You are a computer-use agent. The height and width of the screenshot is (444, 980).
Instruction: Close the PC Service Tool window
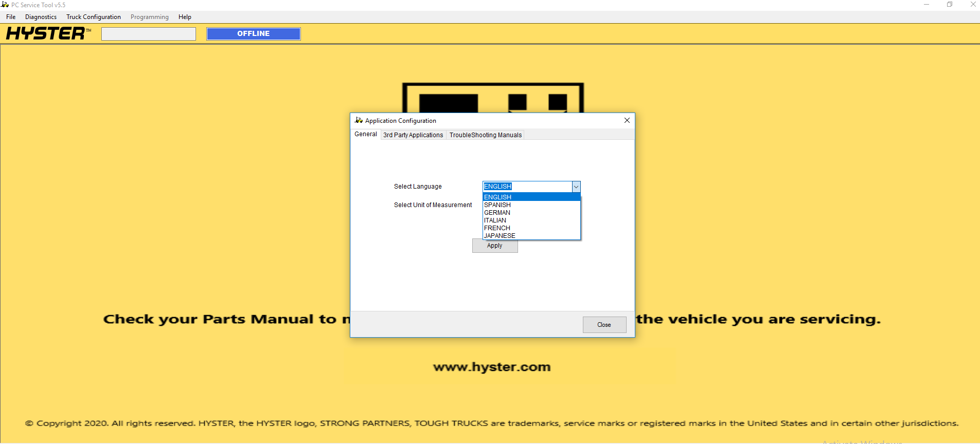coord(972,5)
